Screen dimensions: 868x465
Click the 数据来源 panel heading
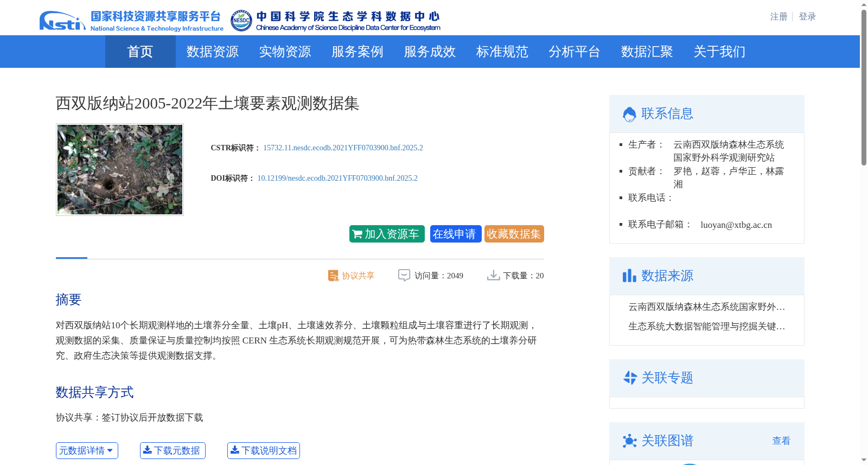click(667, 276)
